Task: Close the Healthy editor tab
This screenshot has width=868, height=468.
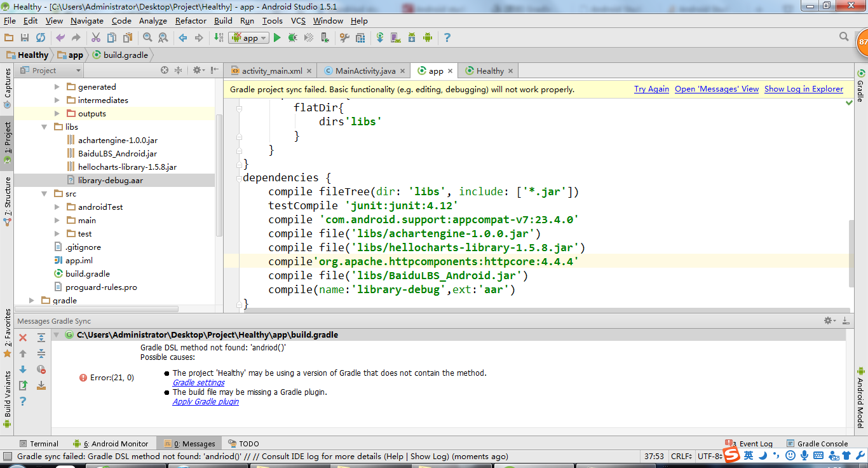Action: click(x=510, y=71)
